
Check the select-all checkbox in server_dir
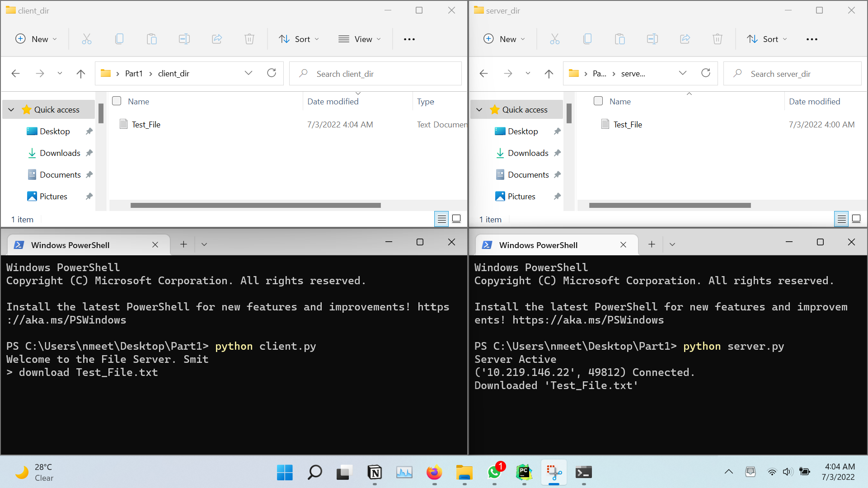[598, 101]
